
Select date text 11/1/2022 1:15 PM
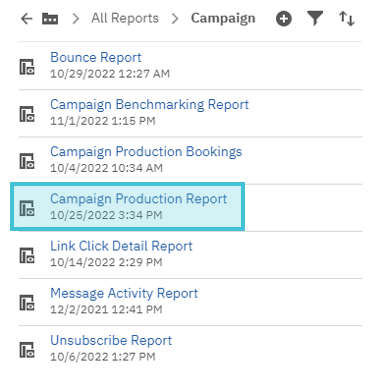click(103, 121)
